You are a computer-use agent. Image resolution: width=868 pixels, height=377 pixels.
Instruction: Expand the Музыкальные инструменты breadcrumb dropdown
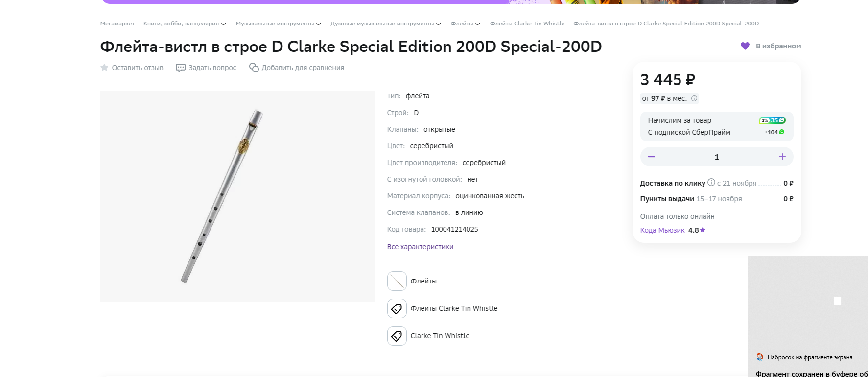pos(319,24)
